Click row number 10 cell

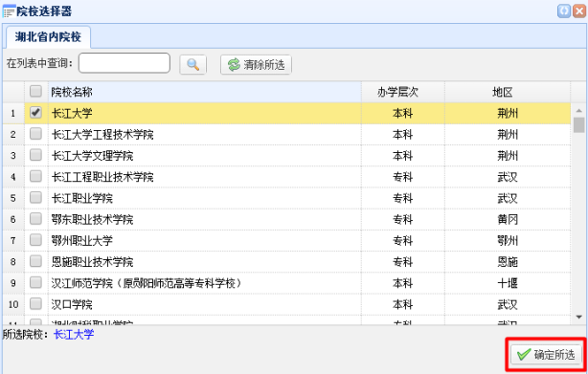tap(13, 304)
